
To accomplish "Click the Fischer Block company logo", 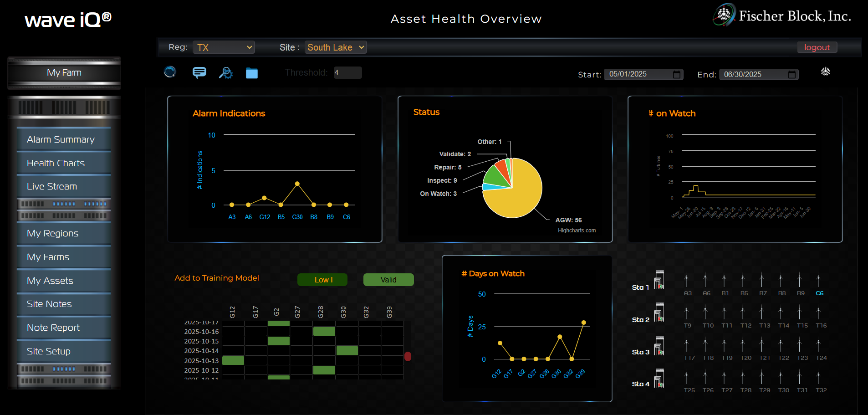I will pos(782,15).
